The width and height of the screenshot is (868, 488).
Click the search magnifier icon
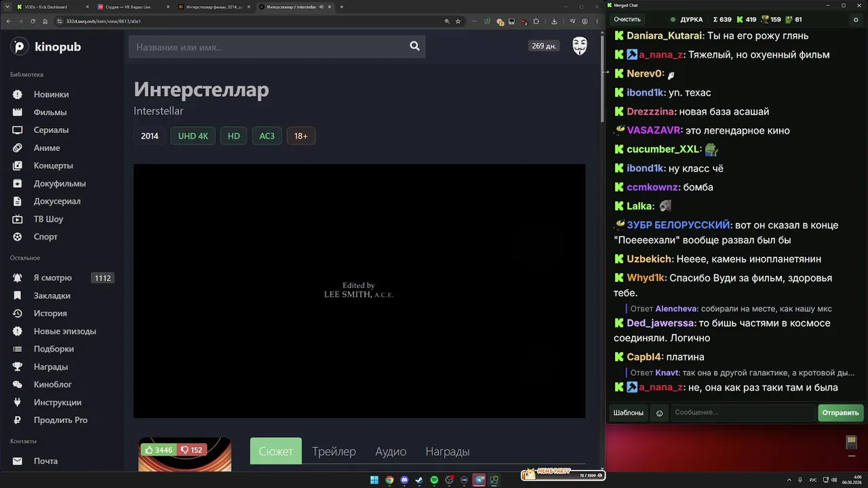(x=414, y=46)
